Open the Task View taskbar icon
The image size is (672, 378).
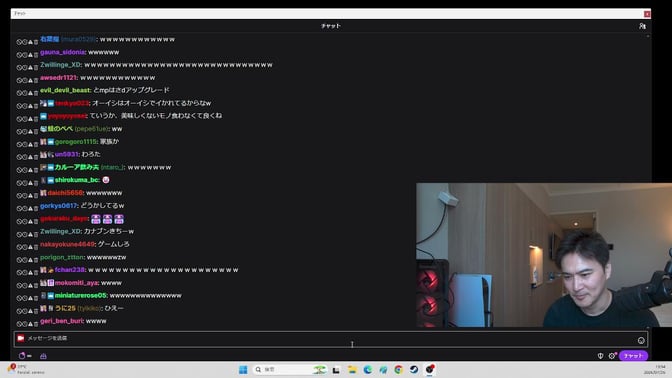(x=336, y=369)
